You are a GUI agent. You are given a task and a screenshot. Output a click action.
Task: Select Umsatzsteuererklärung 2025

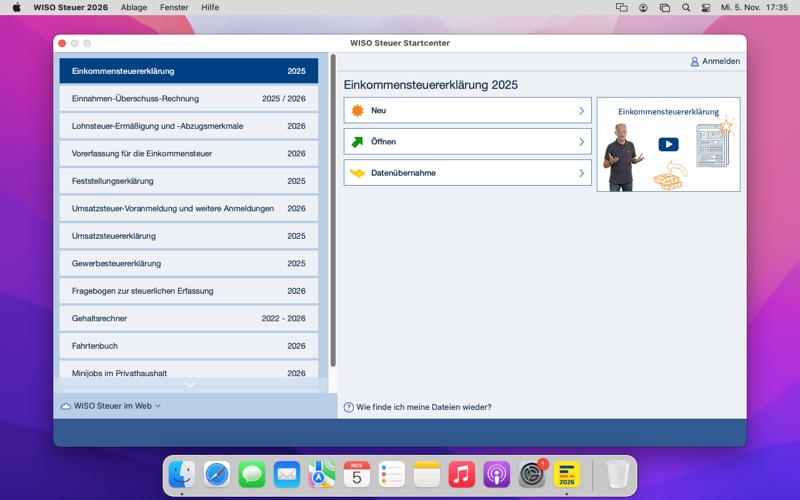coord(189,236)
